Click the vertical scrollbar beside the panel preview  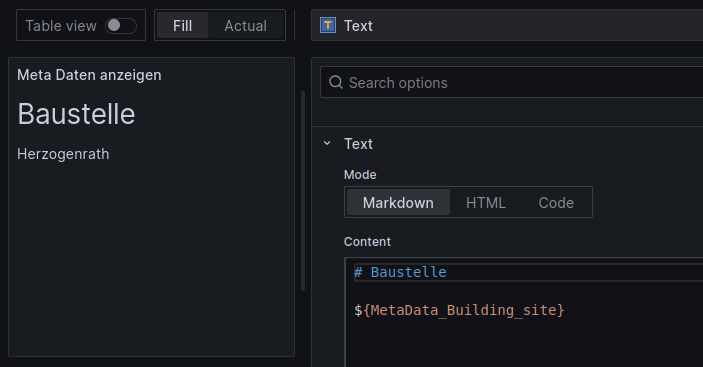pos(303,191)
